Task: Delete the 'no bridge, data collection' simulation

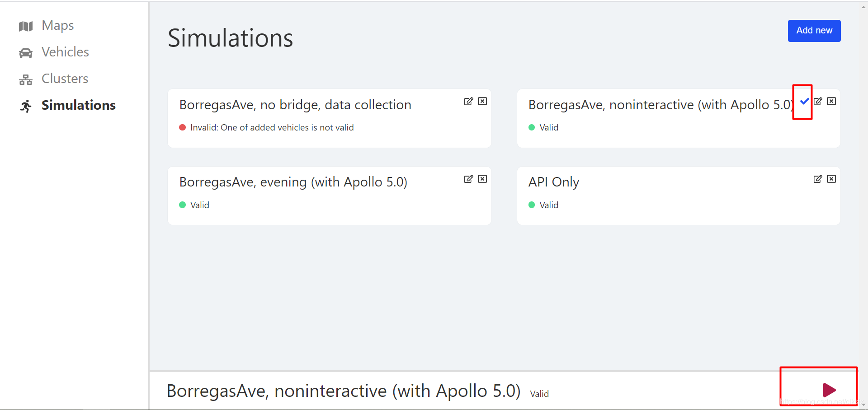Action: (x=482, y=101)
